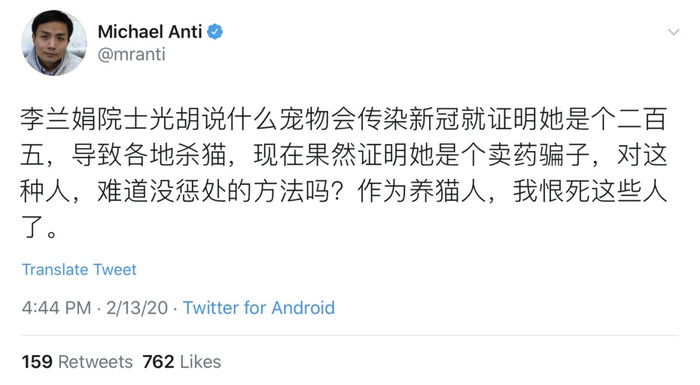Click the @mranti handle
Viewport: 700px width, 385px height.
[x=132, y=54]
